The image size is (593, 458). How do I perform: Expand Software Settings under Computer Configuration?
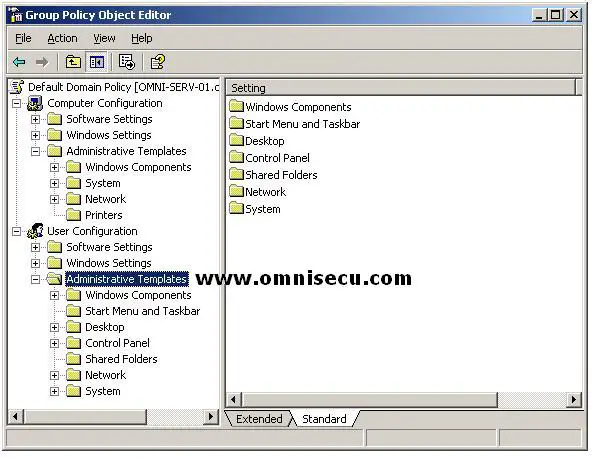[36, 119]
